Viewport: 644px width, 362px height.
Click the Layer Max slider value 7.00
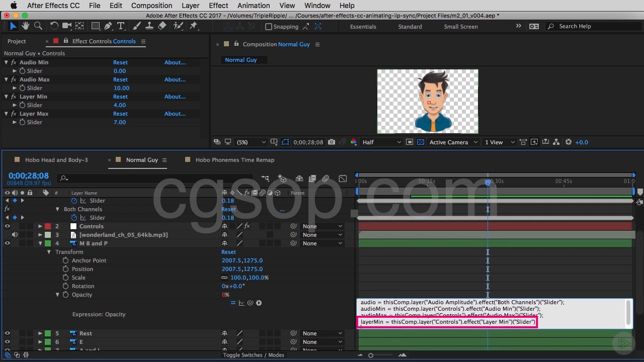[x=120, y=122]
